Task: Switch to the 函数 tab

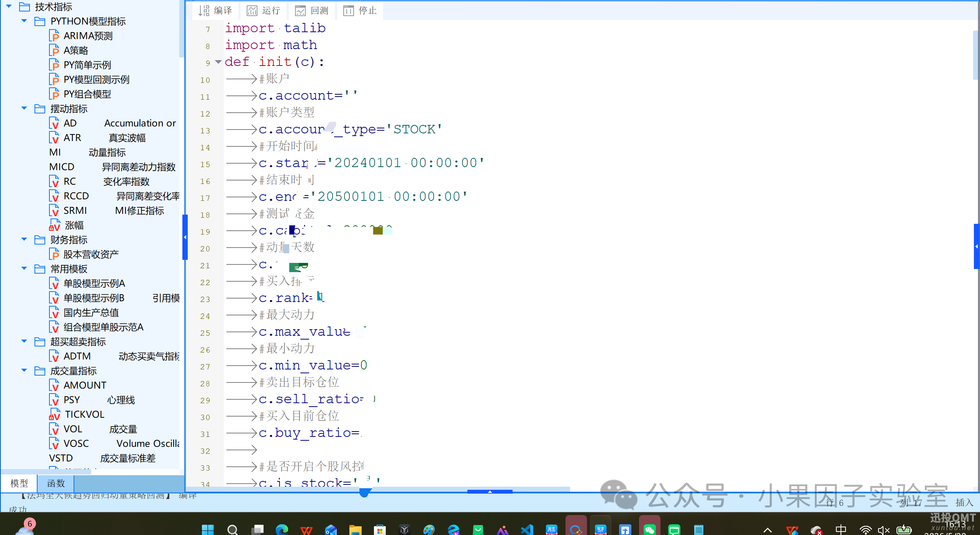Action: [x=56, y=483]
